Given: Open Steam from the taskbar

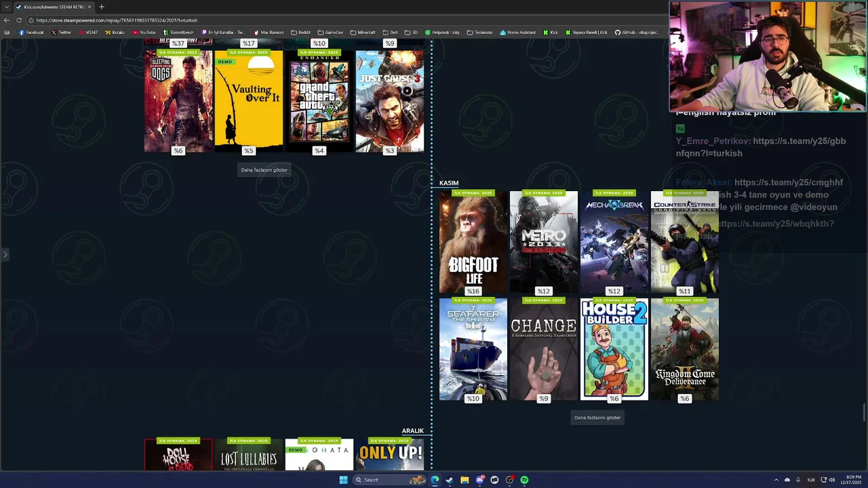Looking at the screenshot, I should [x=450, y=480].
